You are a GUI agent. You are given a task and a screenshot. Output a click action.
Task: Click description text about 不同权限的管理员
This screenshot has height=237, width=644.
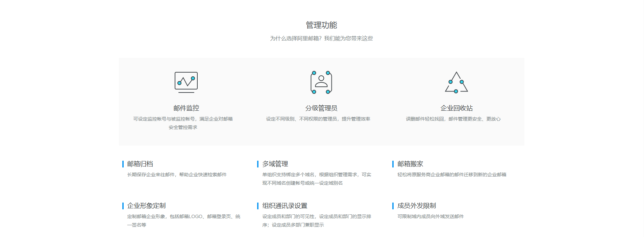[318, 119]
